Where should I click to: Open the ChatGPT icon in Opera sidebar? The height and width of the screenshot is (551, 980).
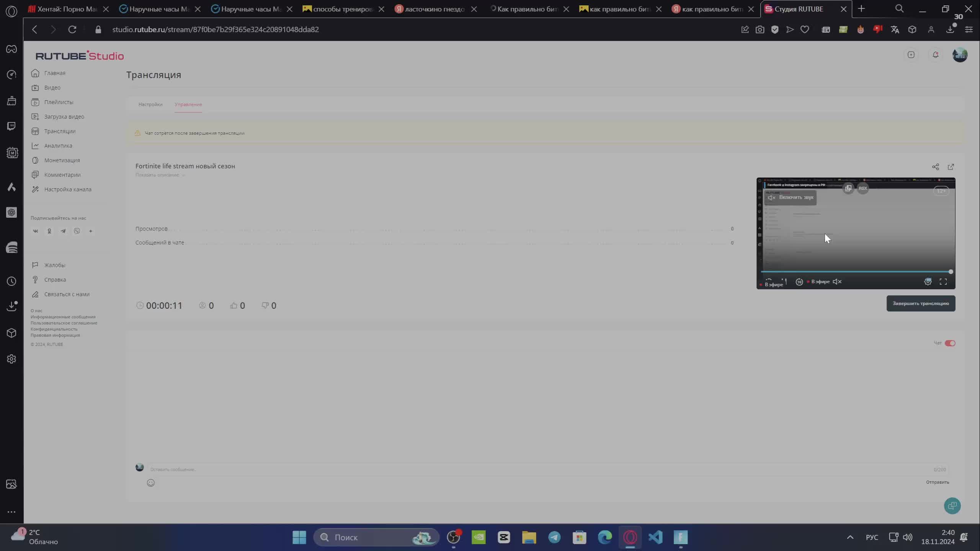11,212
